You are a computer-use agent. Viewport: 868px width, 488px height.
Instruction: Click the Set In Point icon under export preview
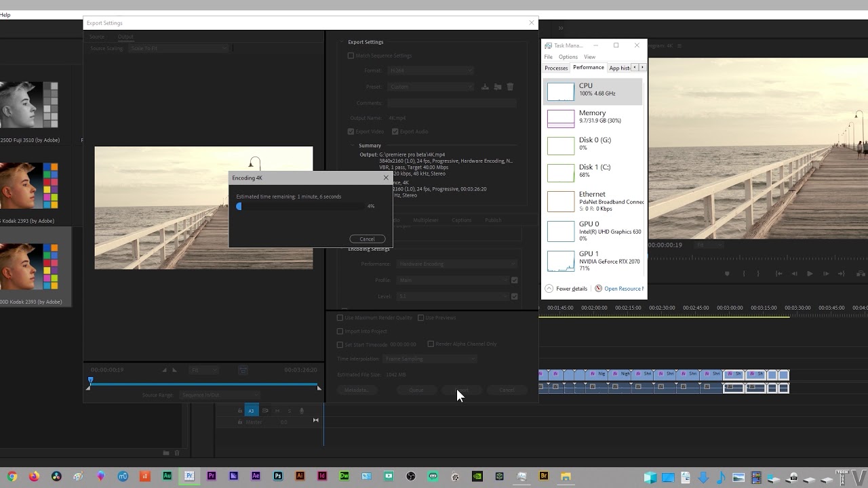pyautogui.click(x=164, y=370)
